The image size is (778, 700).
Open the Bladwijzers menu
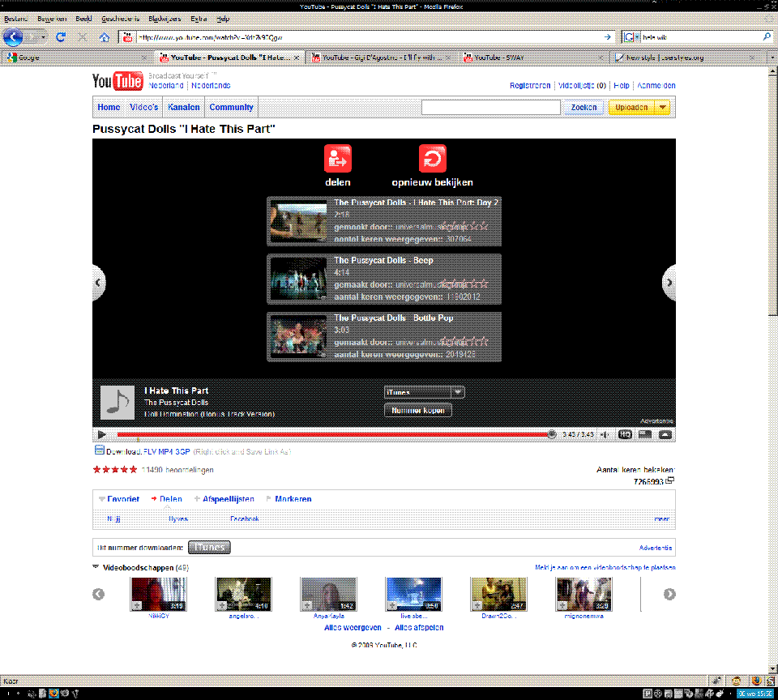coord(165,19)
